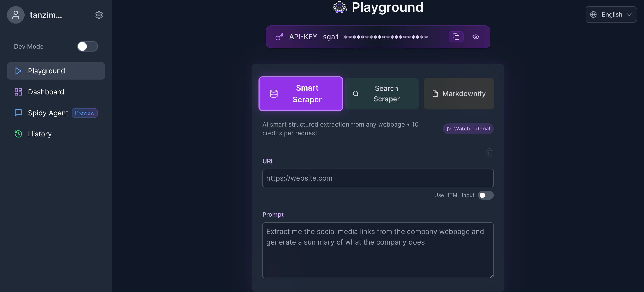Click the tanzim... username label

click(46, 15)
